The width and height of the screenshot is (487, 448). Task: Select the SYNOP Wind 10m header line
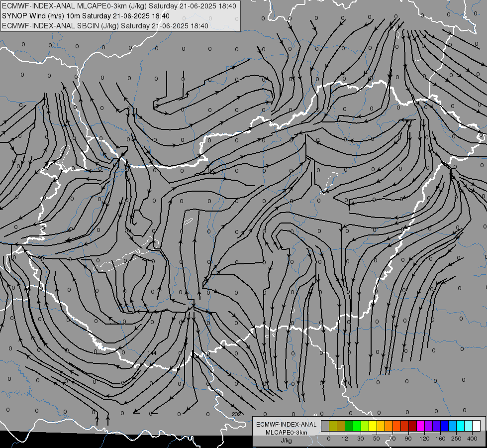click(86, 16)
